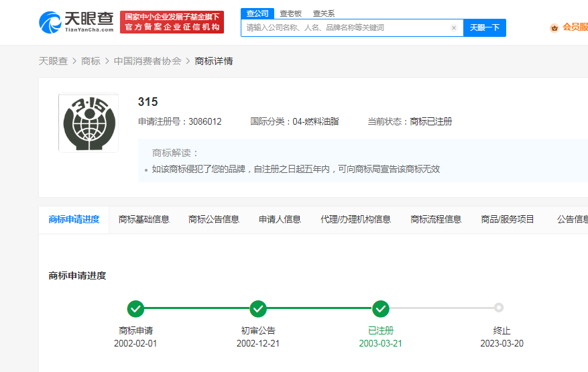Click the red official credit agency banner

coord(172,22)
